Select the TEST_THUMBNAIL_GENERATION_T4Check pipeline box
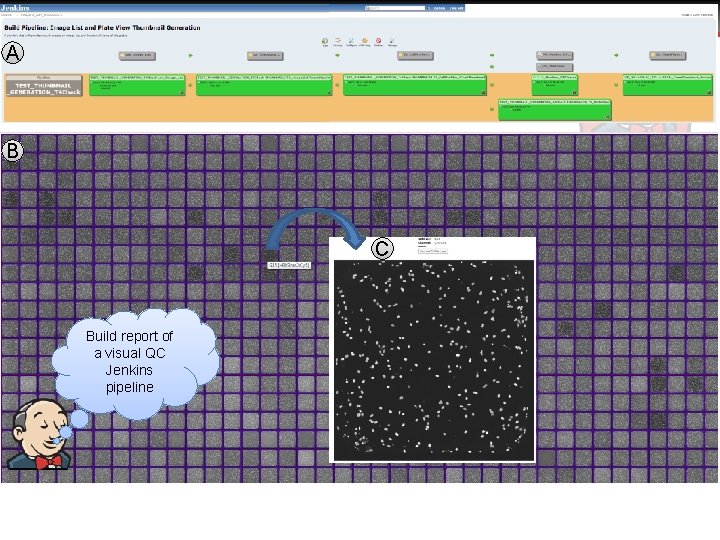This screenshot has width=720, height=540. coord(44,86)
